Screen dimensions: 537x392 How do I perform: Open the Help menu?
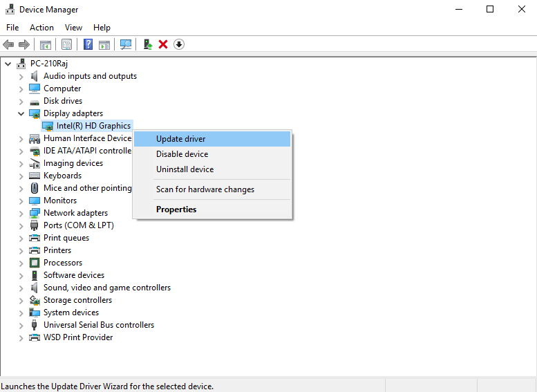(102, 28)
